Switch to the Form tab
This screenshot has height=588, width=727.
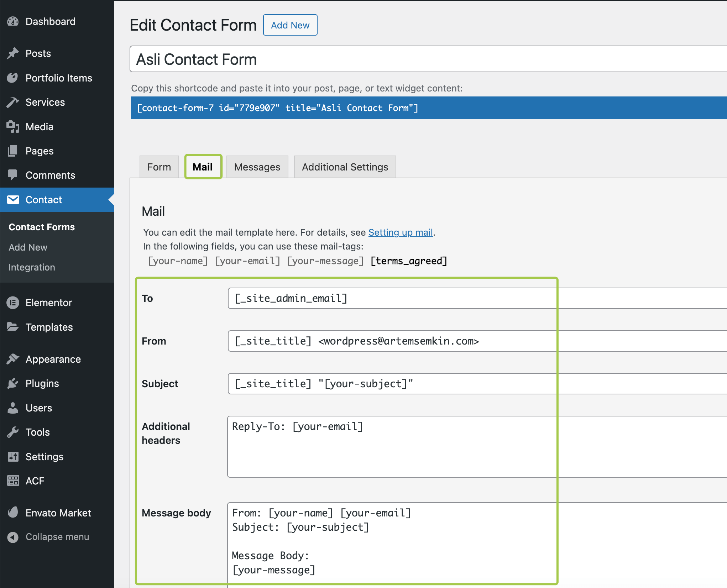(159, 167)
